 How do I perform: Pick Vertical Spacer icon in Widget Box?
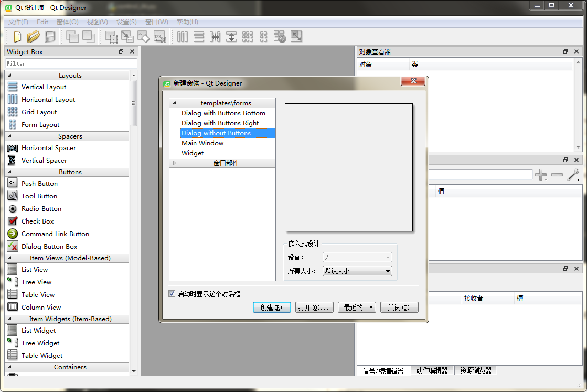[x=12, y=160]
